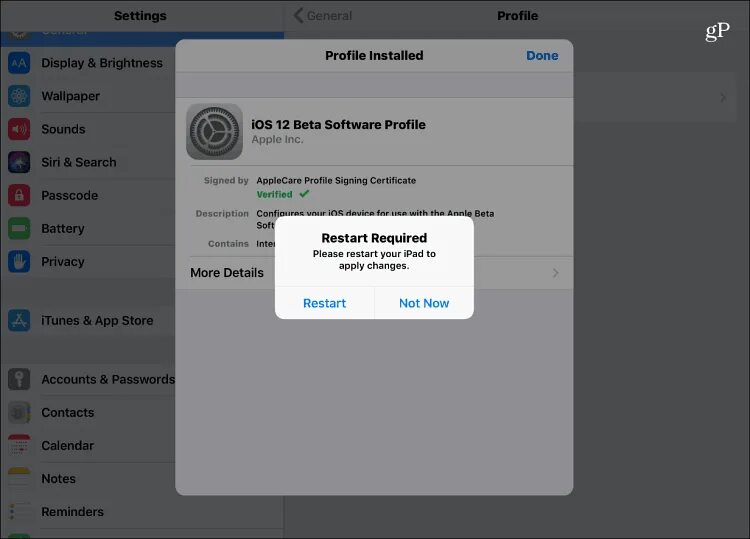The width and height of the screenshot is (750, 539).
Task: Open the Contacts icon
Action: (x=19, y=412)
